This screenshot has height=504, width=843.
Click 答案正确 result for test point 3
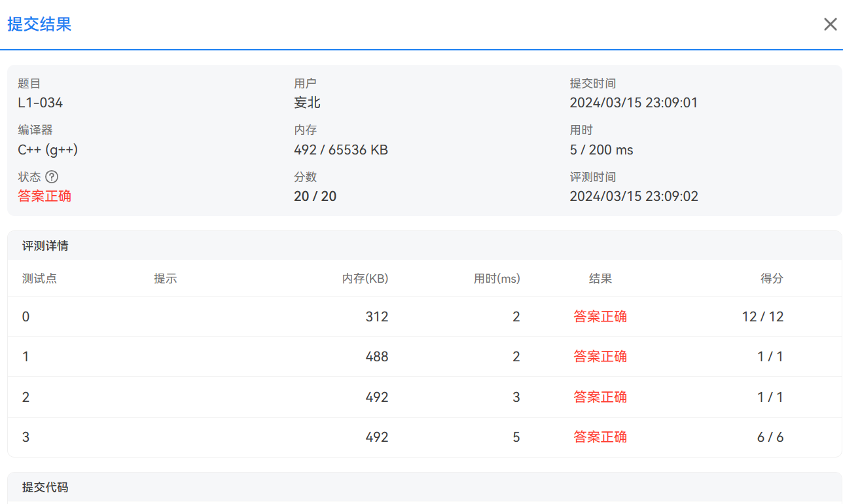coord(600,437)
